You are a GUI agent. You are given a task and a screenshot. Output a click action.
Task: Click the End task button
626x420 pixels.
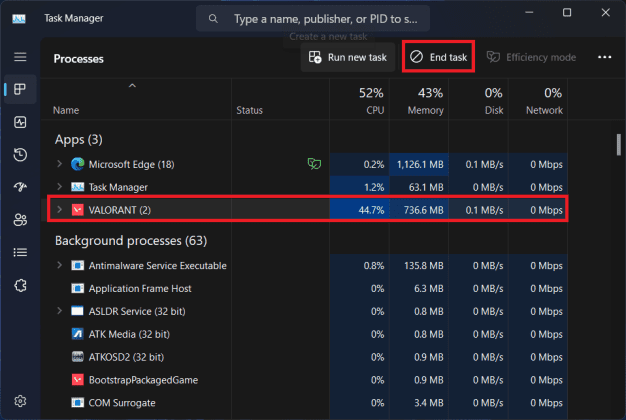point(439,57)
